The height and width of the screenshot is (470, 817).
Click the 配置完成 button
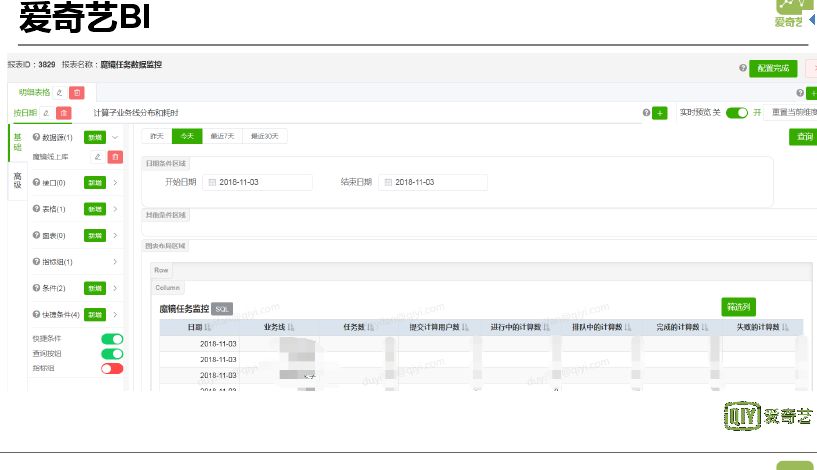coord(773,68)
